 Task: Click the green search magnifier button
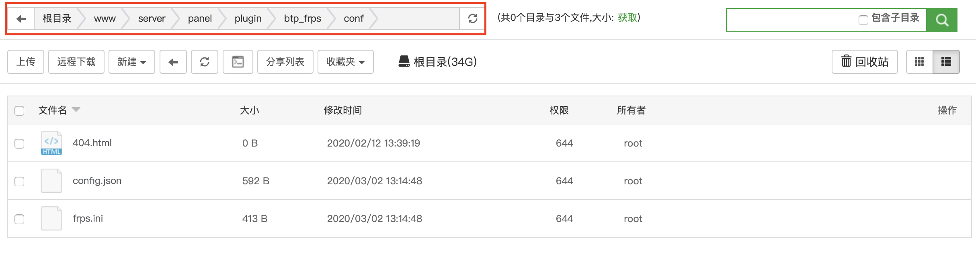pyautogui.click(x=941, y=20)
